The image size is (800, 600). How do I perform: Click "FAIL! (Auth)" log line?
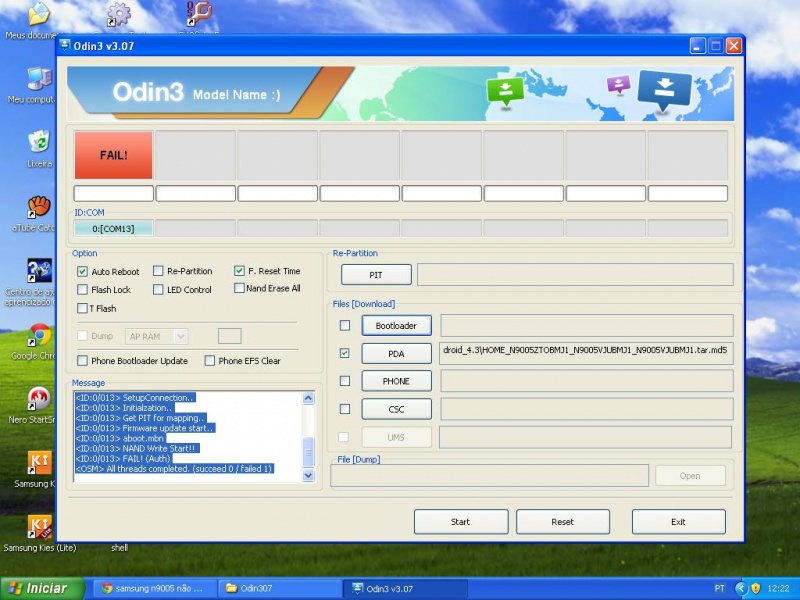123,458
